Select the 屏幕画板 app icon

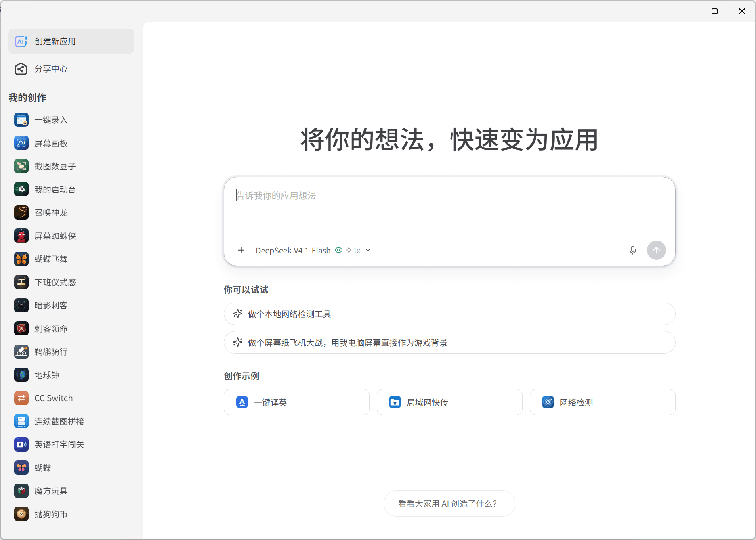coord(21,143)
